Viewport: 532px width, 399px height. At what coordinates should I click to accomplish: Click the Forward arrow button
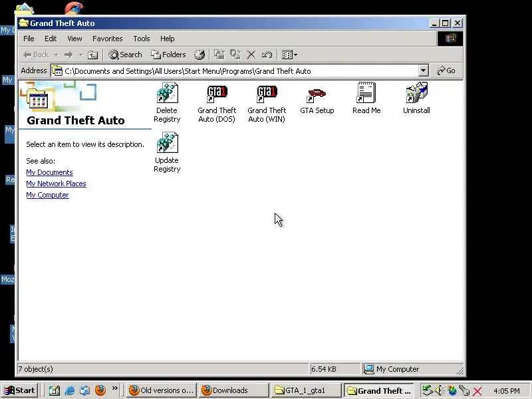pyautogui.click(x=68, y=55)
